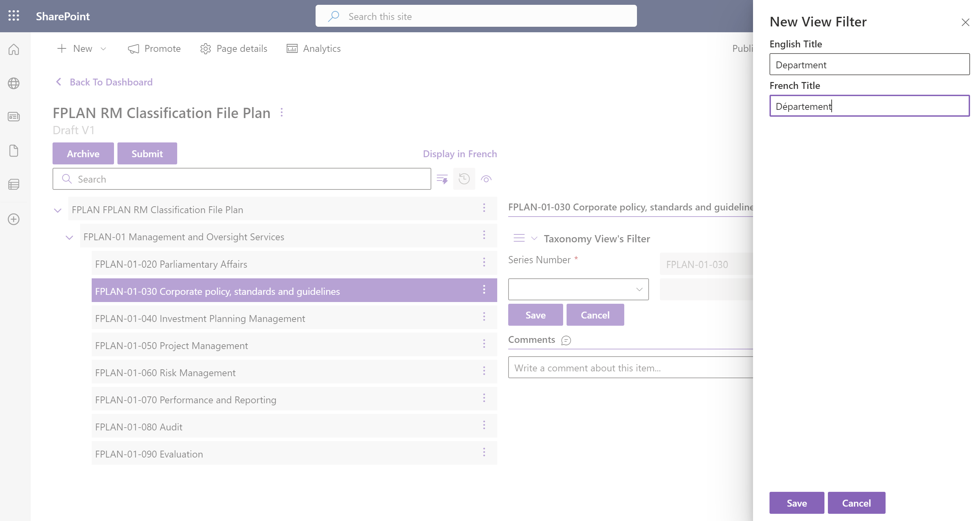Collapse the FPLAN-01 Management and Oversight node
The width and height of the screenshot is (980, 521).
coord(69,238)
